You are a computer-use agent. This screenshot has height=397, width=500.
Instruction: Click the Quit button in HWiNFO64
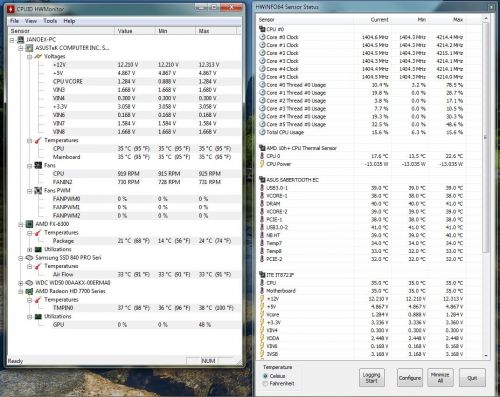pyautogui.click(x=472, y=378)
